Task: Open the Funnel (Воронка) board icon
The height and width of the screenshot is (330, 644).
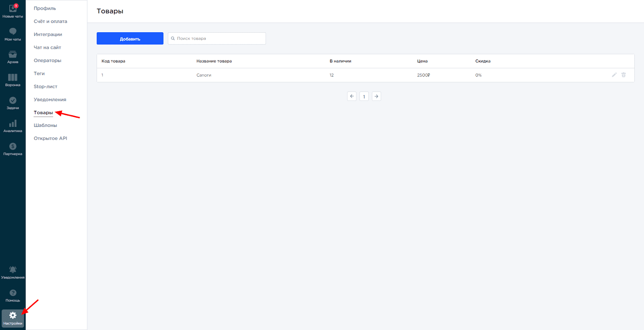Action: (12, 78)
